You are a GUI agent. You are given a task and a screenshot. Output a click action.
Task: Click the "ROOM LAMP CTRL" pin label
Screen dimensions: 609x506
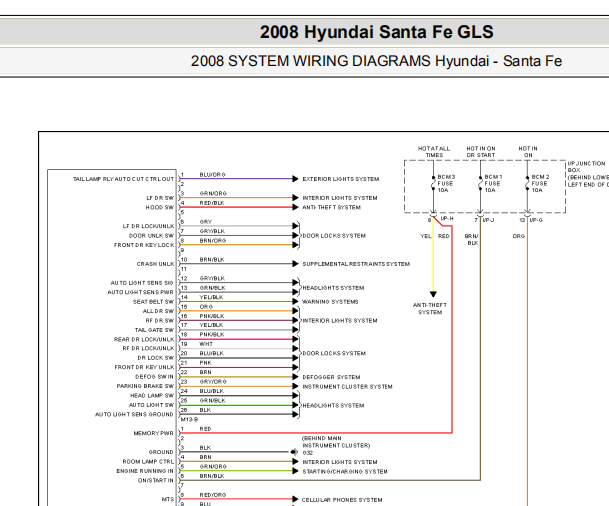click(x=148, y=462)
